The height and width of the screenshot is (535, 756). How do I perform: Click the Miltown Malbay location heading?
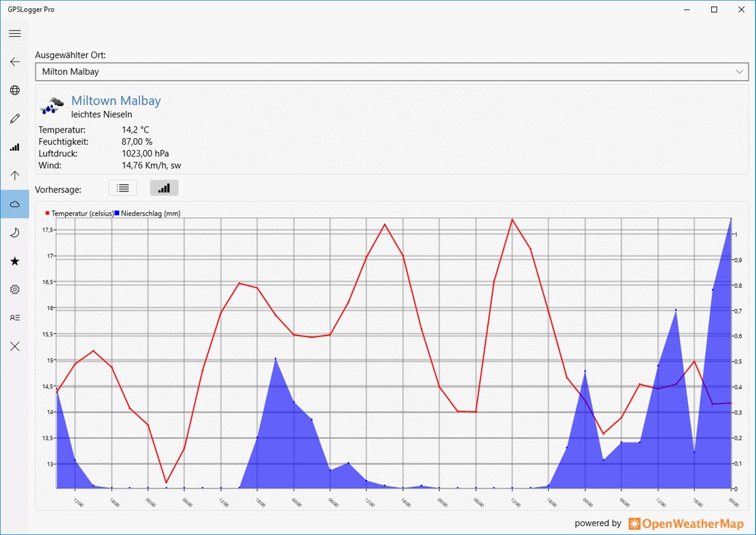pos(116,100)
